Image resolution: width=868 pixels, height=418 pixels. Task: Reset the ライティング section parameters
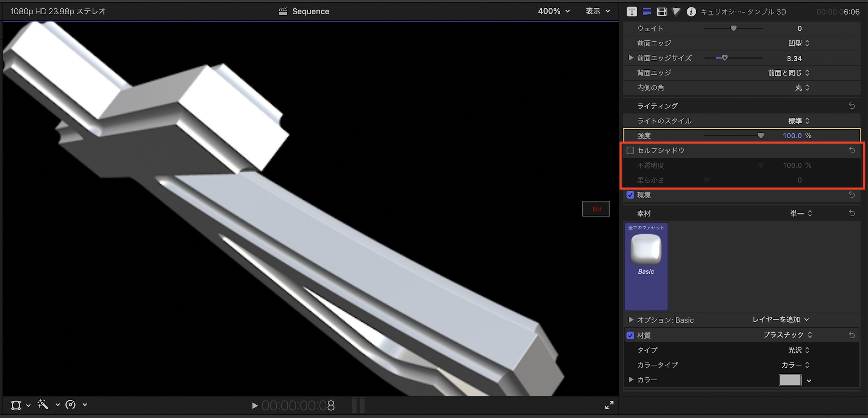(852, 106)
